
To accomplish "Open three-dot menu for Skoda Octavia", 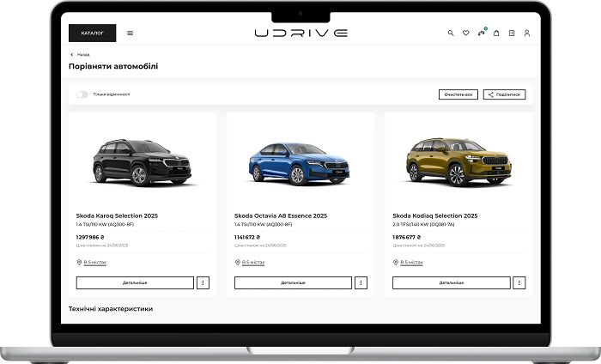I will 361,282.
